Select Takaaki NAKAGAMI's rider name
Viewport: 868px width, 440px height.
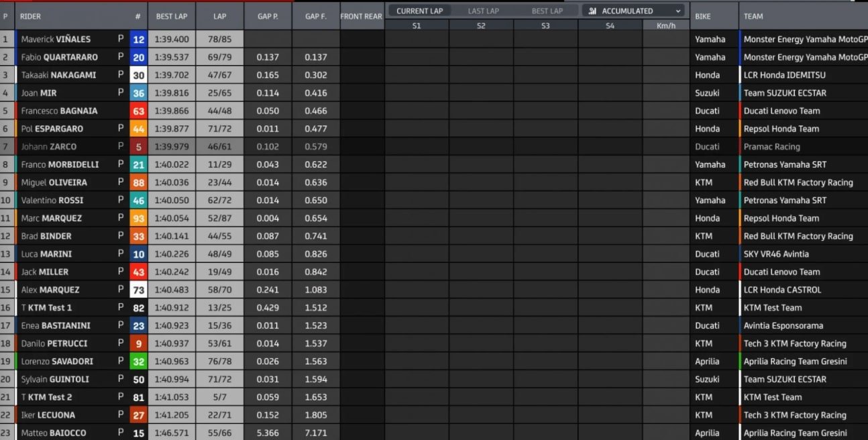click(58, 75)
